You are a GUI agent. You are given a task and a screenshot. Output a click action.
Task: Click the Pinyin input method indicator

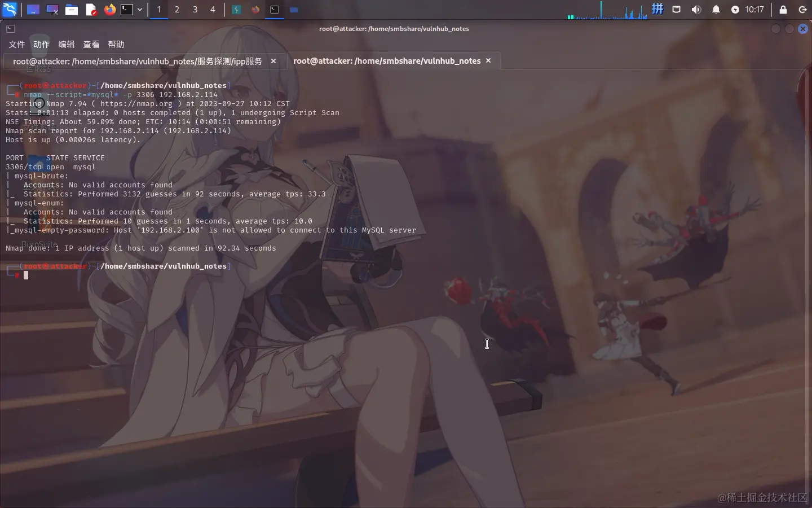(657, 9)
